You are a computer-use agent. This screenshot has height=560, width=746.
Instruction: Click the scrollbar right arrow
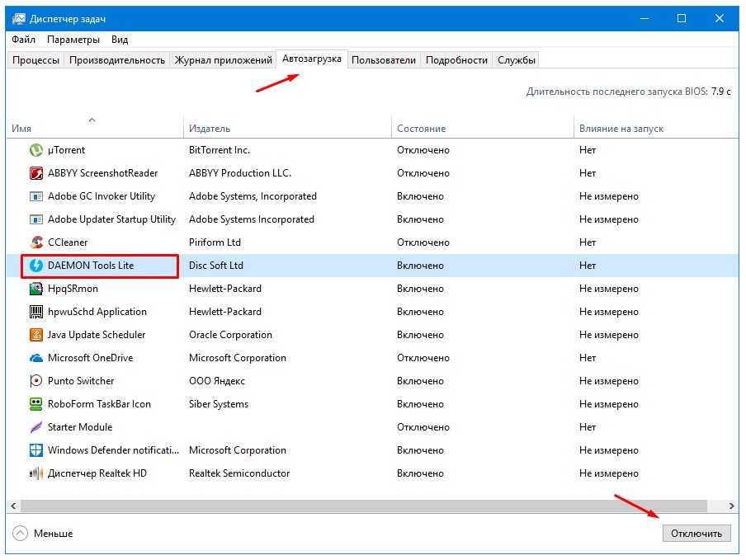[732, 506]
